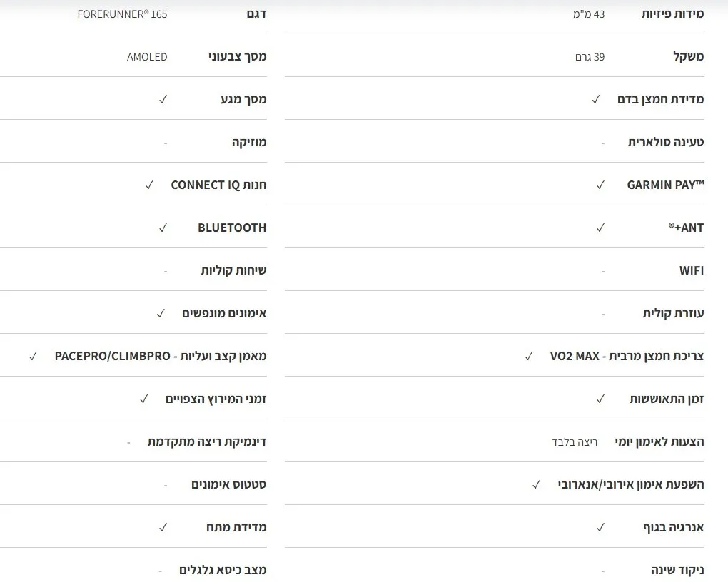The height and width of the screenshot is (587, 728).
Task: Click the FORERUNNER 165 model value
Action: point(122,14)
